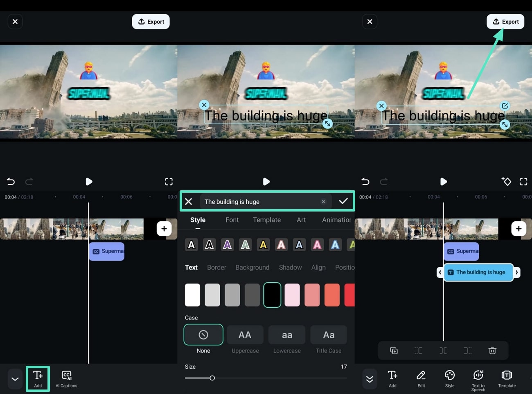Collapse the left screen's bottom toolbar chevron
This screenshot has width=532, height=394.
point(15,379)
